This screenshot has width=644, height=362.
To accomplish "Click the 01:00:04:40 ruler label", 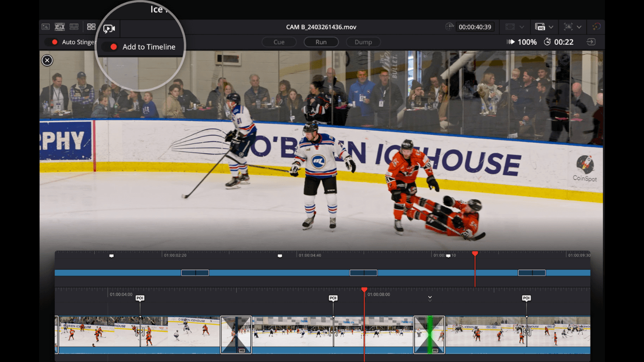I will click(310, 255).
